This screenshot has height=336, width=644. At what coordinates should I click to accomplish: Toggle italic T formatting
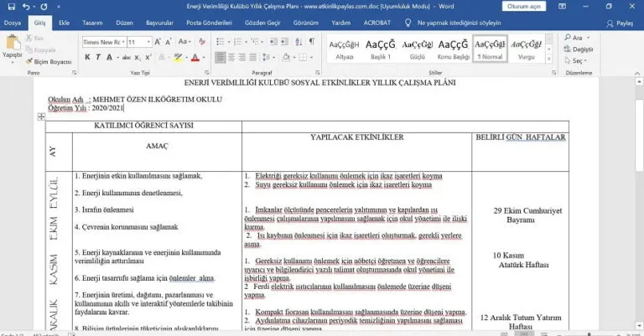coord(98,58)
